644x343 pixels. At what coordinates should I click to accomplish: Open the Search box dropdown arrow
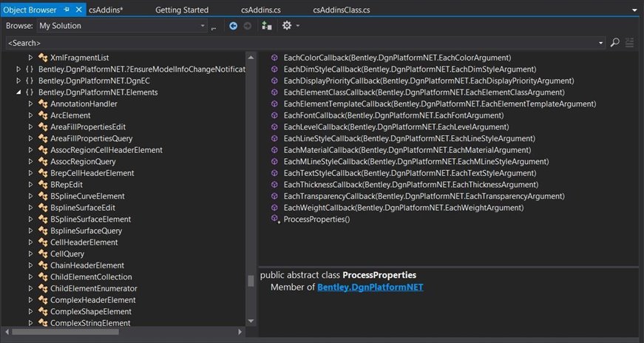(600, 43)
